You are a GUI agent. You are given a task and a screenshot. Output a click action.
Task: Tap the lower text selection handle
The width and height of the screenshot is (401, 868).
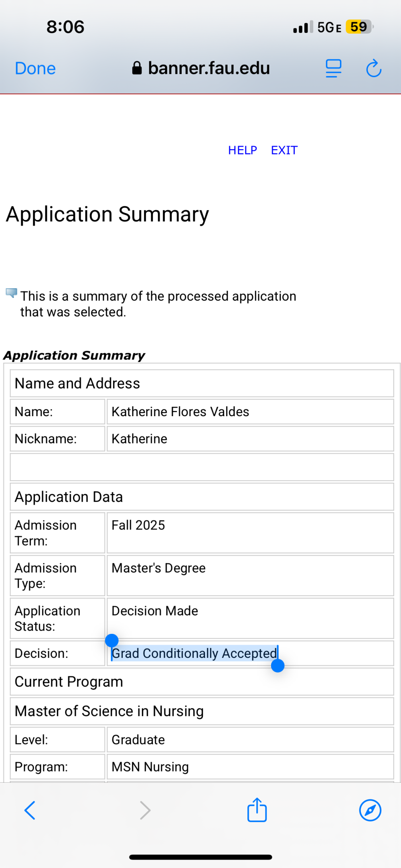point(277,666)
